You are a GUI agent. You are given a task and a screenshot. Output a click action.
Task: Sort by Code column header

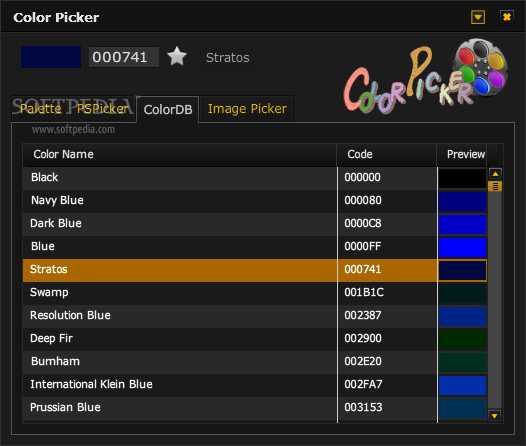(387, 155)
